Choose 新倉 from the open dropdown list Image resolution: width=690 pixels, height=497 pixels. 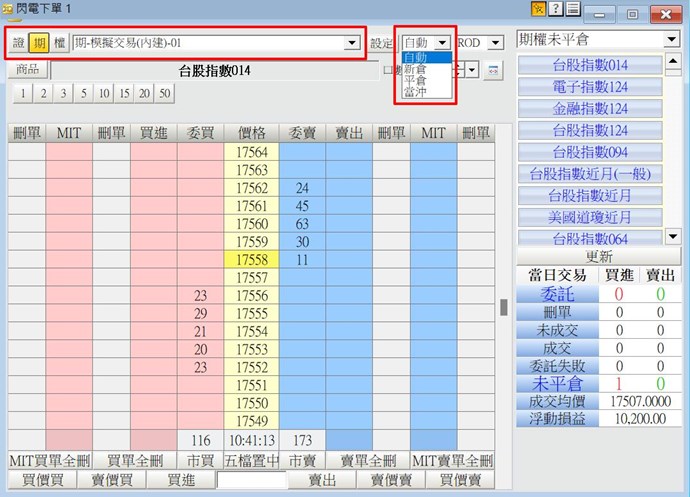415,69
